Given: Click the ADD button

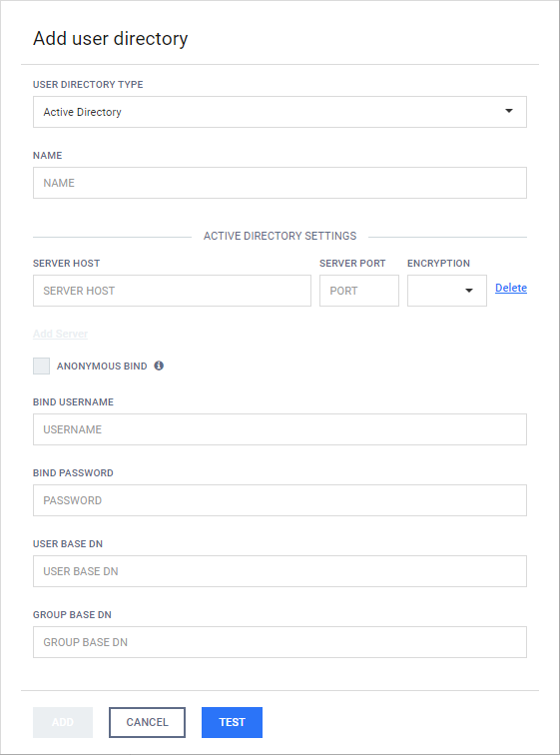Looking at the screenshot, I should [x=63, y=722].
